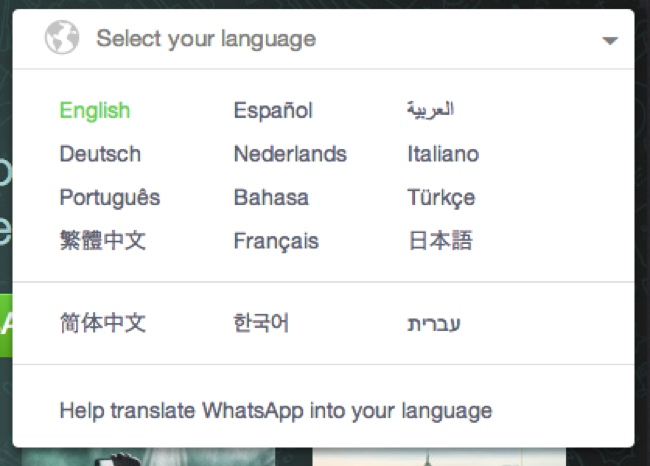The image size is (650, 466).
Task: Choose Español from the language list
Action: click(x=273, y=111)
